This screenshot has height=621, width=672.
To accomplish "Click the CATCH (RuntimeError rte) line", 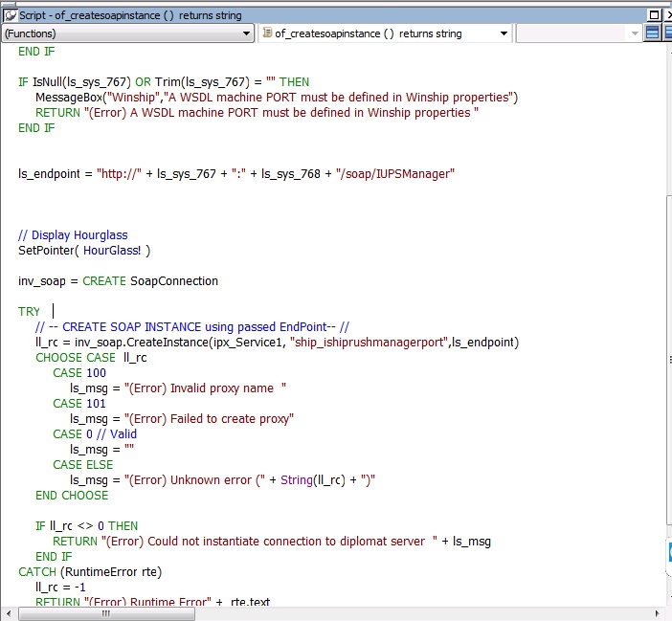I will (91, 572).
